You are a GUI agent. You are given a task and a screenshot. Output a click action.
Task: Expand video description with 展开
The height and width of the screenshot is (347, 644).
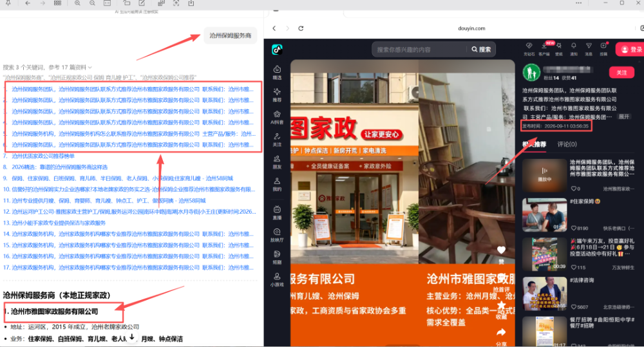click(x=624, y=117)
